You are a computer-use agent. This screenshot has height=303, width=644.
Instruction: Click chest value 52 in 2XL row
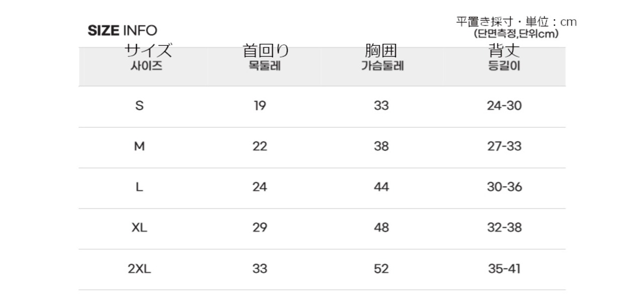(381, 269)
